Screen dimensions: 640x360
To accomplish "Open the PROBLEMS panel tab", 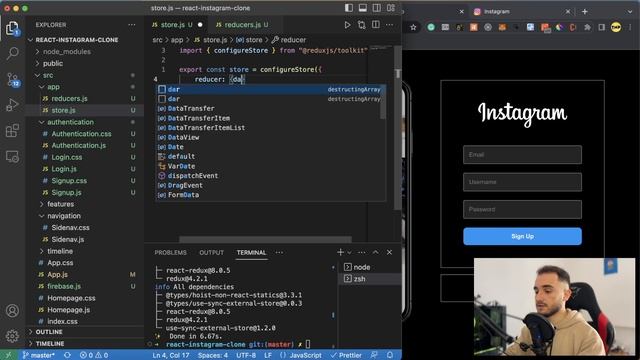I will coord(171,253).
